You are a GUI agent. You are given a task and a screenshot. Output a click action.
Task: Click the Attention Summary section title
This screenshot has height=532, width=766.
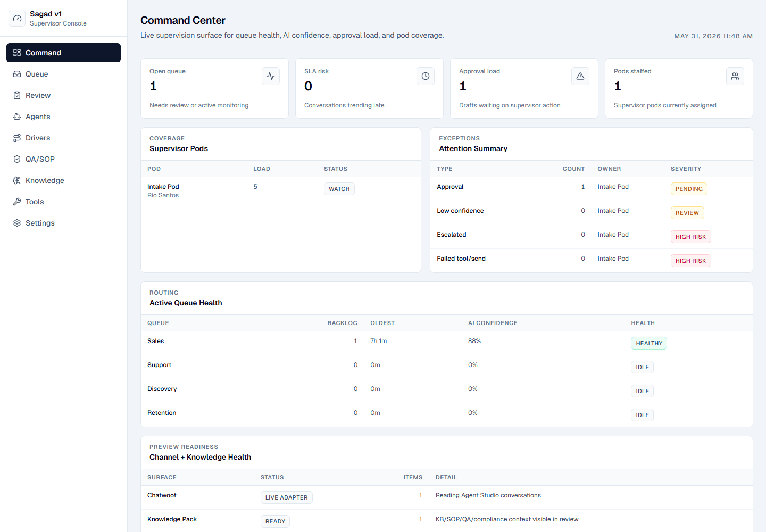point(473,148)
